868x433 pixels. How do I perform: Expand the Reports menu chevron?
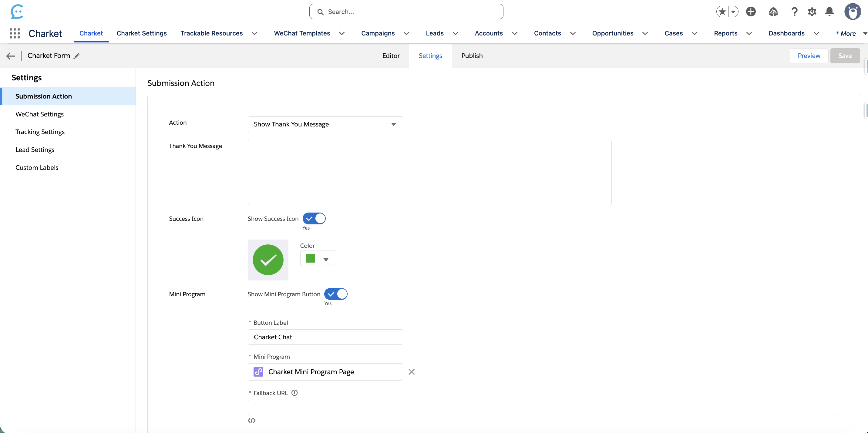click(x=749, y=33)
